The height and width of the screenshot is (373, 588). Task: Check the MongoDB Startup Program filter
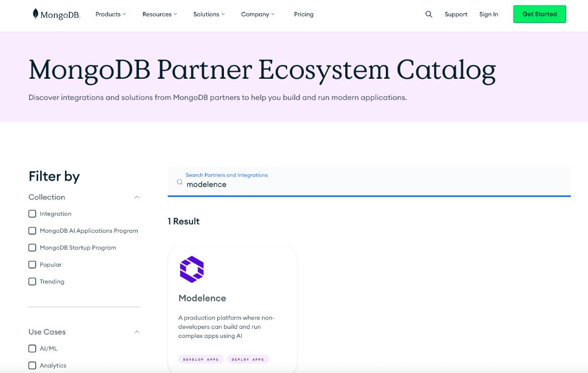[x=32, y=248]
